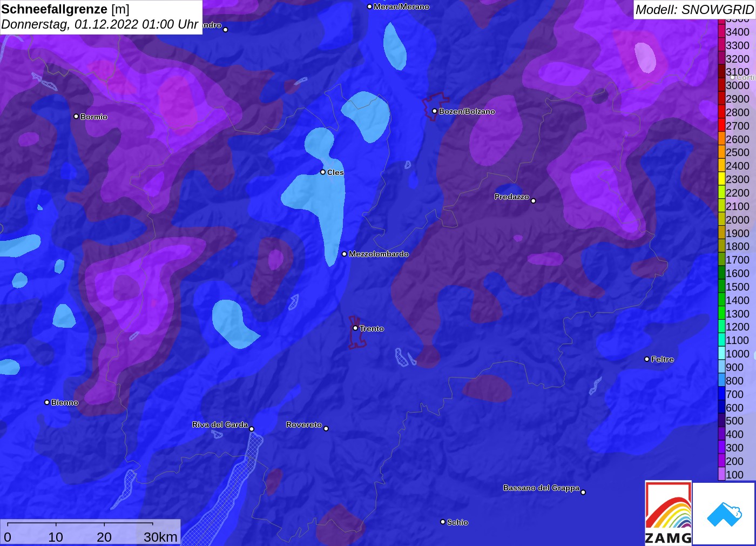Click the blue cloud logo icon
This screenshot has height=546, width=756.
(x=724, y=514)
